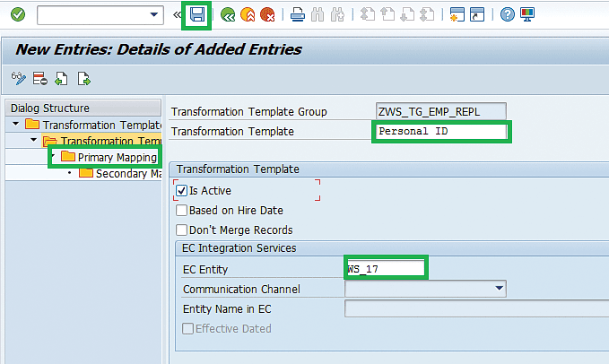Click the EC Entity input field
This screenshot has height=364, width=609.
click(x=386, y=268)
